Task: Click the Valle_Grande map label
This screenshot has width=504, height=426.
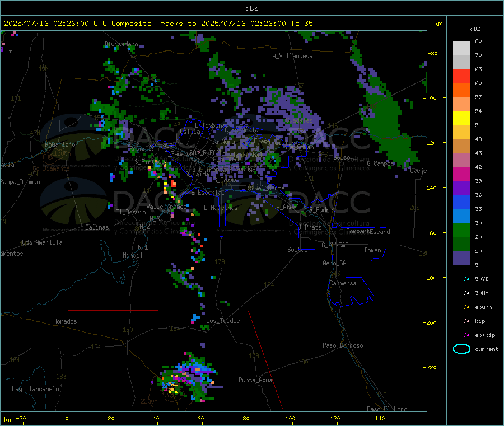Action: point(166,206)
